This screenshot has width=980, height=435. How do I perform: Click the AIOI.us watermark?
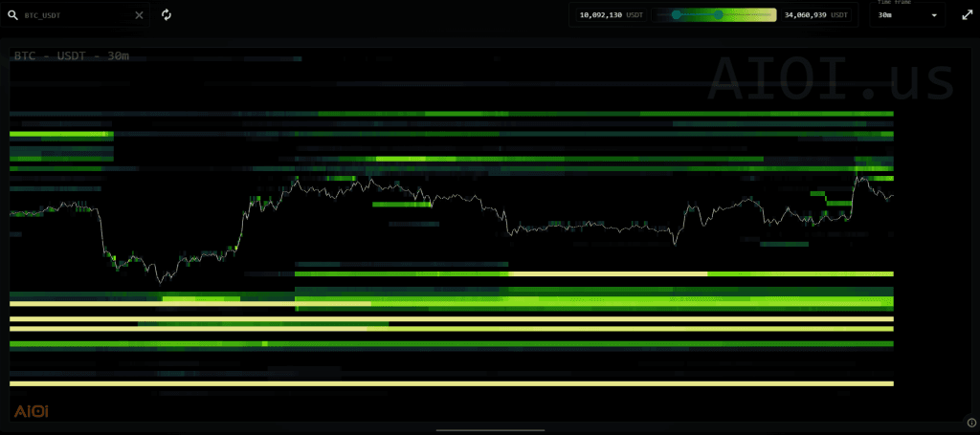coord(831,79)
